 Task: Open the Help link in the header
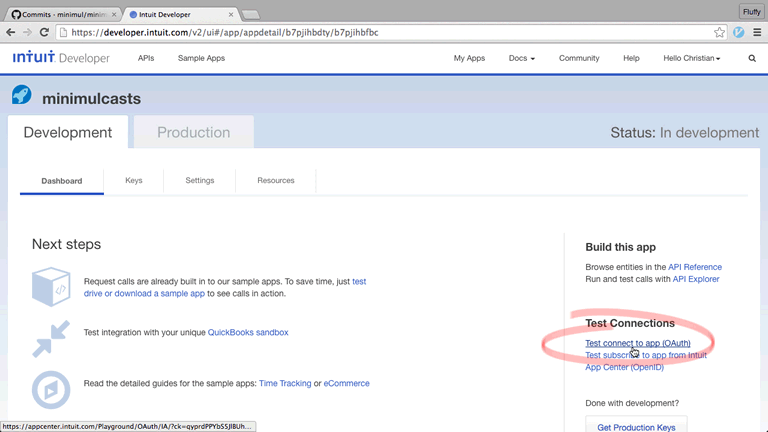631,58
